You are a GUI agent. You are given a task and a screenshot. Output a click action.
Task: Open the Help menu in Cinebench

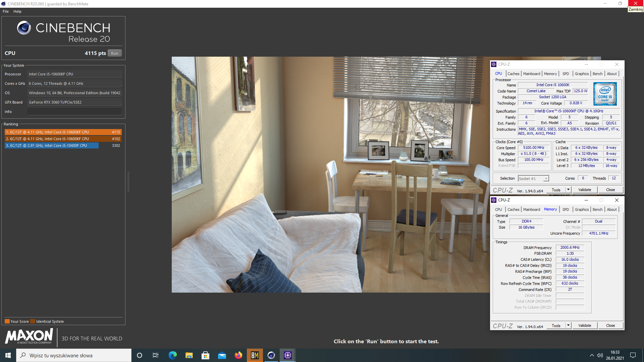point(17,11)
